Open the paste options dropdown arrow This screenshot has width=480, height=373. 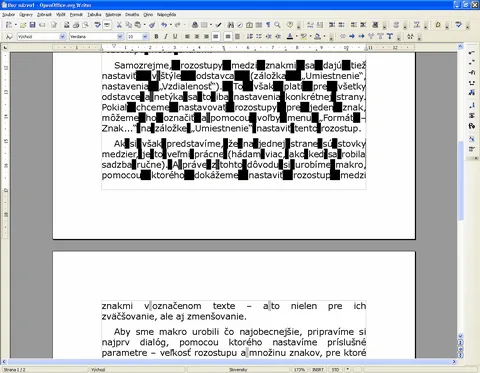click(x=144, y=25)
